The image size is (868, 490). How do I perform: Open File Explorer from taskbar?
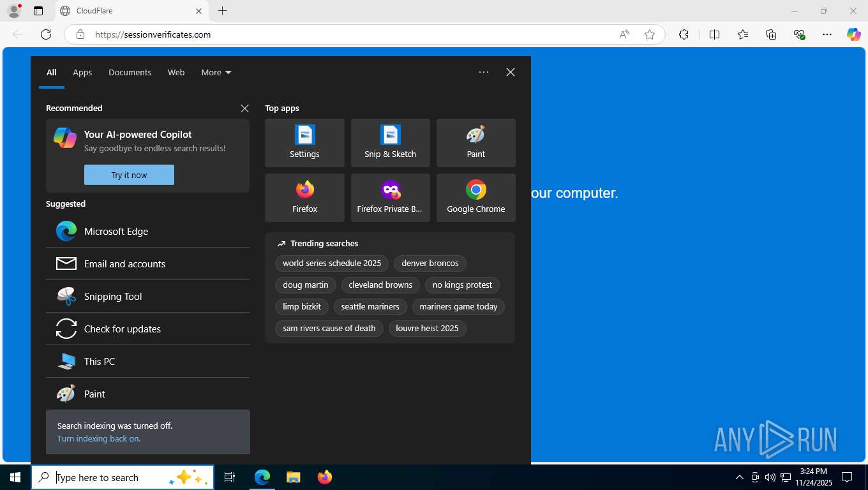293,477
